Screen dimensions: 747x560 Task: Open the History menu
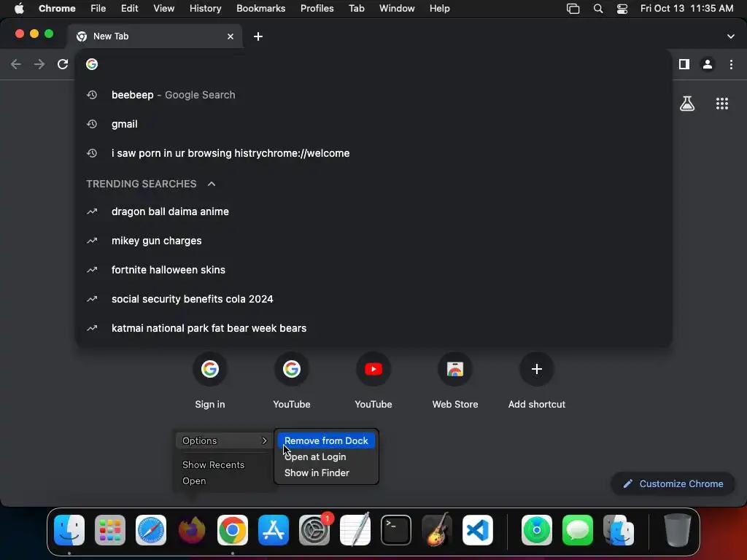point(205,9)
